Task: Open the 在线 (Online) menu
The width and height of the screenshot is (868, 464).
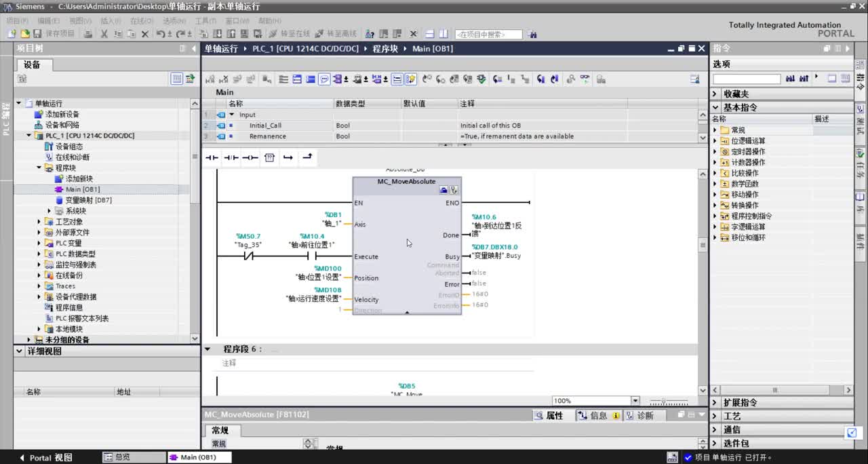Action: click(x=141, y=21)
